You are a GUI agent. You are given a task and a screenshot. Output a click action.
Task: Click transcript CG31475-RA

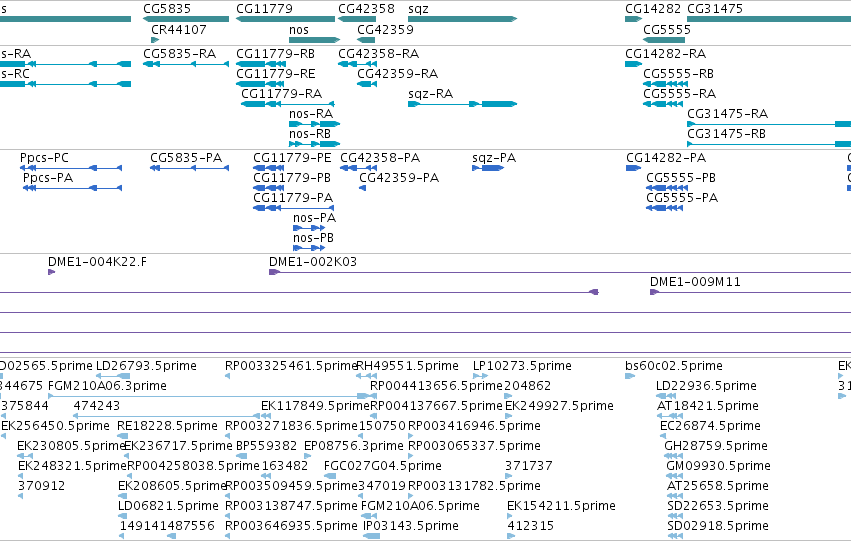coord(769,124)
